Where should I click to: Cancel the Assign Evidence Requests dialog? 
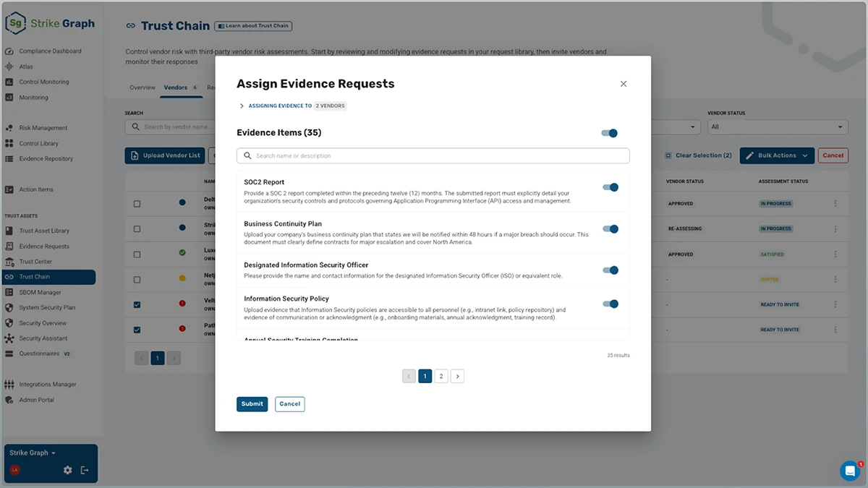[290, 404]
